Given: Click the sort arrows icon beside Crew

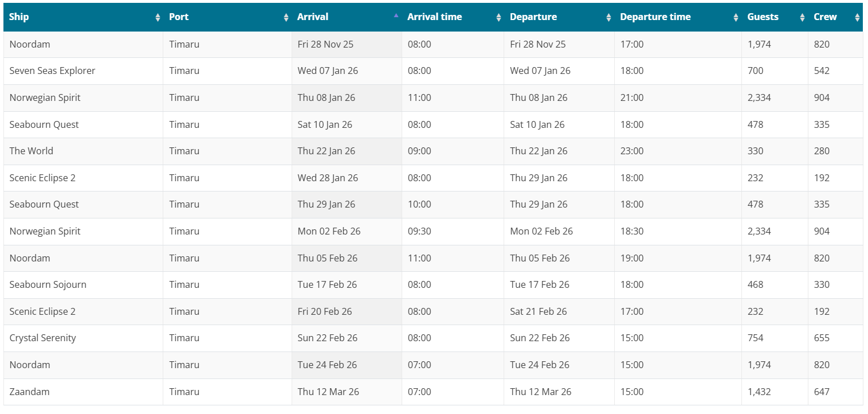Looking at the screenshot, I should pos(857,18).
